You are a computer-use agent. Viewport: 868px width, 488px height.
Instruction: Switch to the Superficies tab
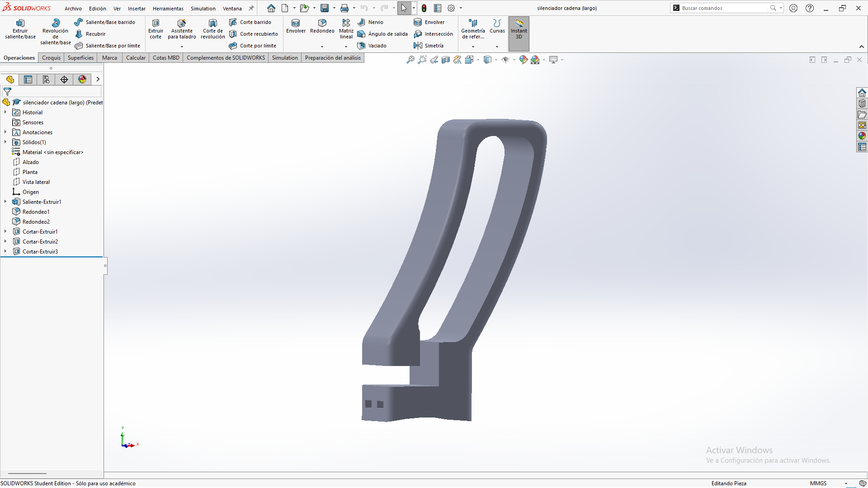pyautogui.click(x=80, y=58)
